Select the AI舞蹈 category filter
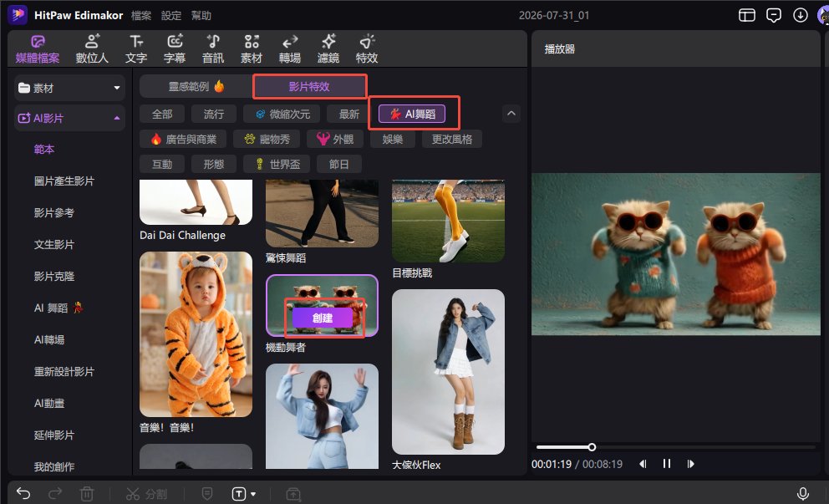The height and width of the screenshot is (504, 829). point(412,114)
